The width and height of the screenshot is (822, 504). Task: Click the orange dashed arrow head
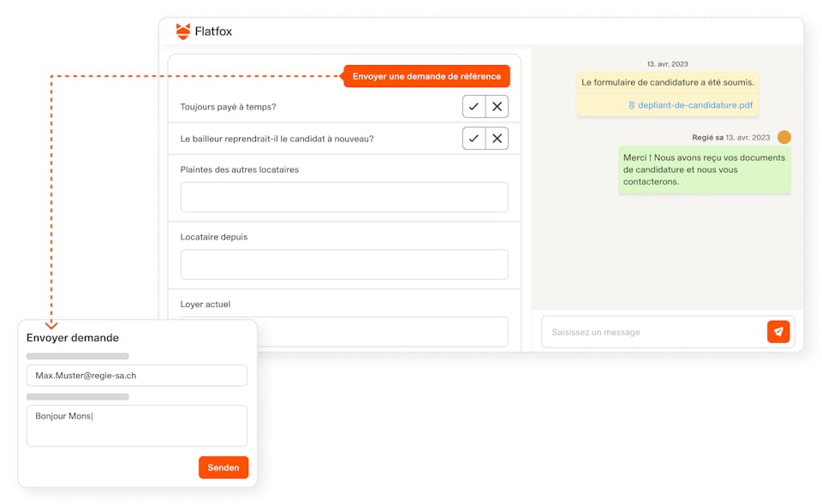coord(51,324)
